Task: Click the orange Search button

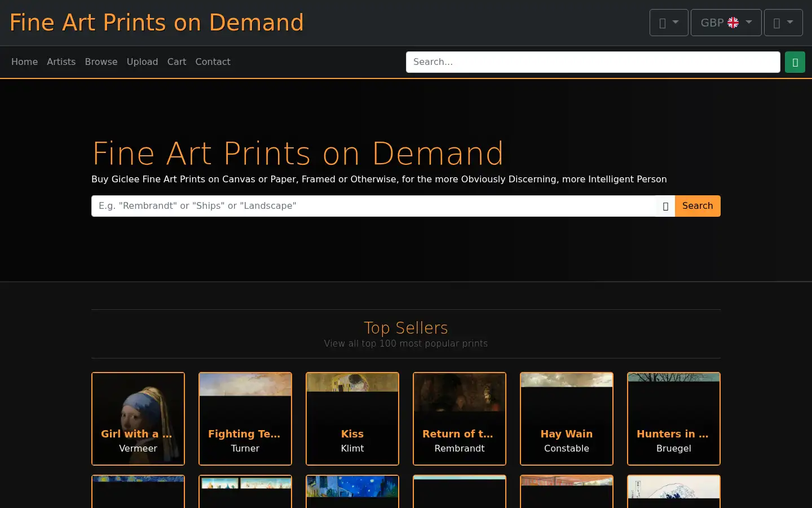Action: tap(698, 206)
